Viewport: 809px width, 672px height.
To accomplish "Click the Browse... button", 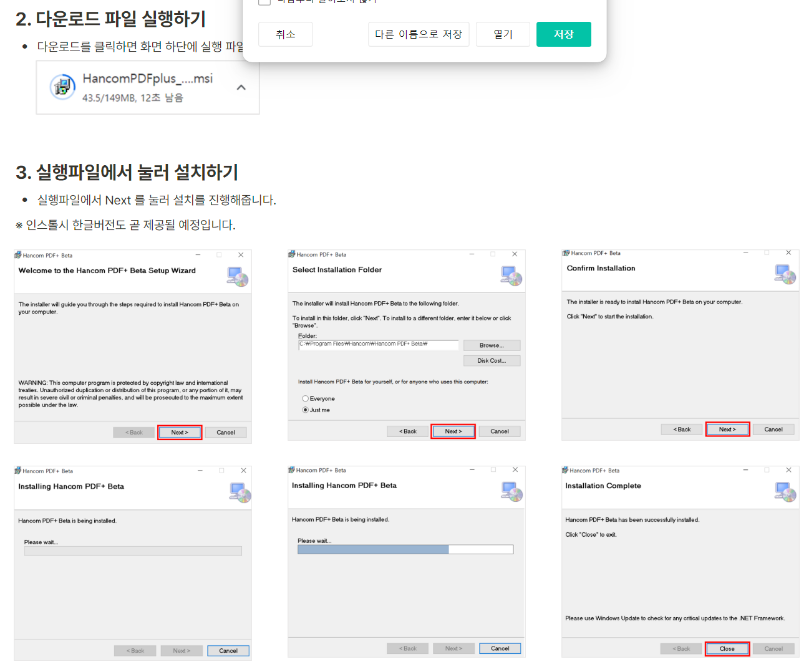I will (492, 345).
